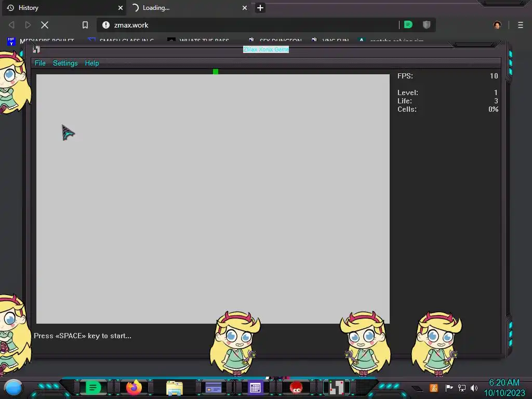This screenshot has height=399, width=532.
Task: Open the Settings menu in Xonix game
Action: point(65,63)
